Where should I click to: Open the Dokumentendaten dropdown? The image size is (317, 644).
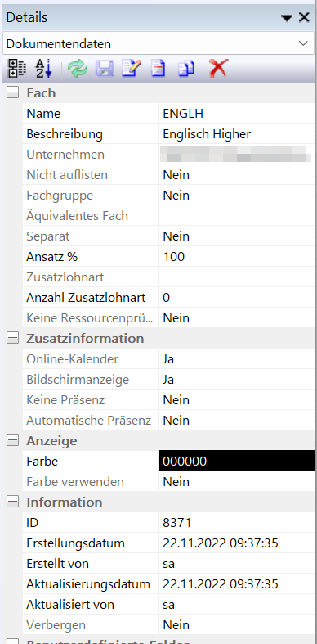coord(158,43)
